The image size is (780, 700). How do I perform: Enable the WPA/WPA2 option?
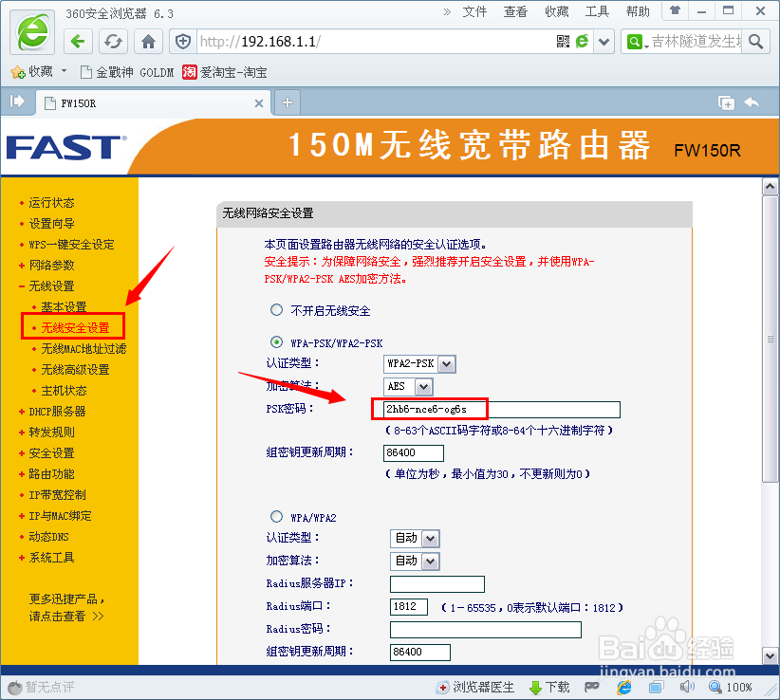tap(275, 516)
